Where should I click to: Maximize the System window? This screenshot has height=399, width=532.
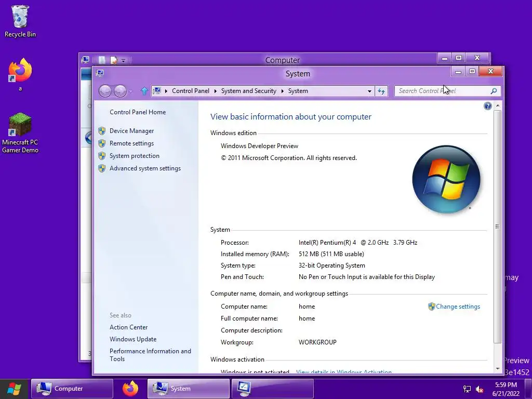click(472, 71)
